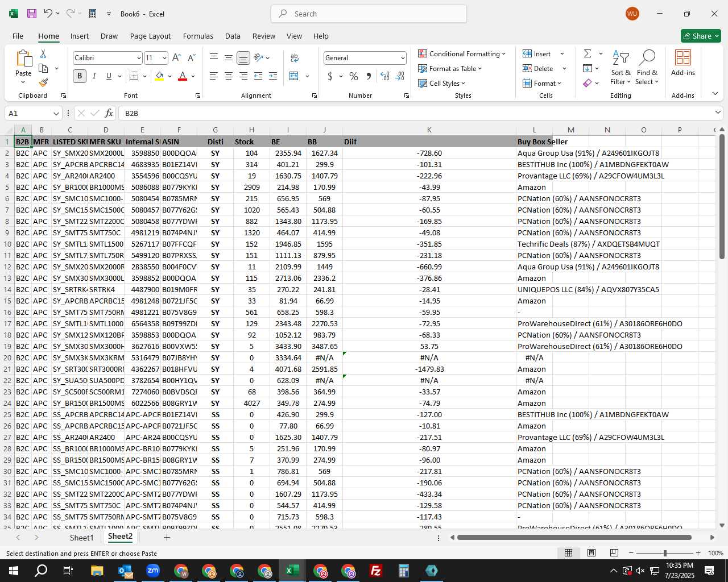Toggle Bold formatting

(x=80, y=76)
